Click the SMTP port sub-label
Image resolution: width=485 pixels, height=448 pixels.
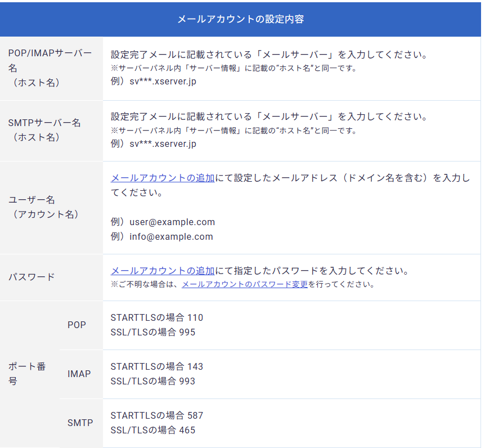click(80, 423)
